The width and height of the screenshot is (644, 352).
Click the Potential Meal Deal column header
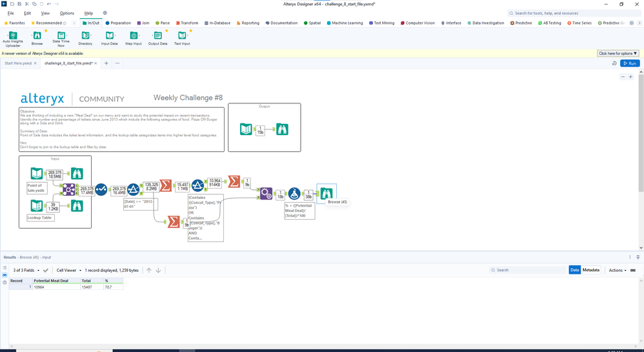click(x=56, y=280)
